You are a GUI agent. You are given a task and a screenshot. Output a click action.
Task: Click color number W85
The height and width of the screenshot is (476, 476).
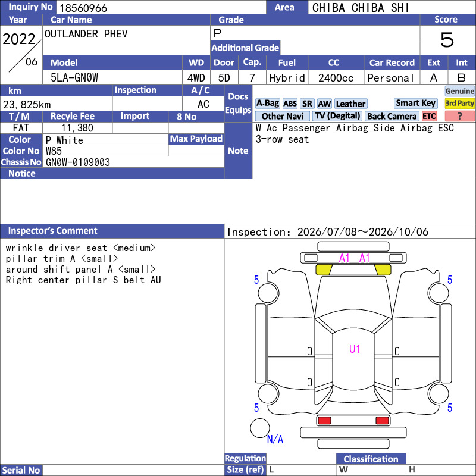54,151
